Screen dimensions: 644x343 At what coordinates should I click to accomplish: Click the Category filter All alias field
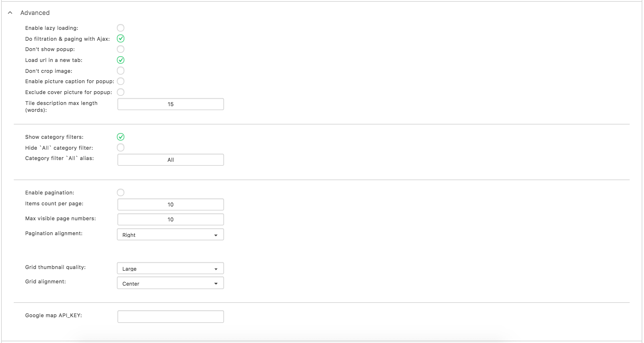tap(170, 160)
